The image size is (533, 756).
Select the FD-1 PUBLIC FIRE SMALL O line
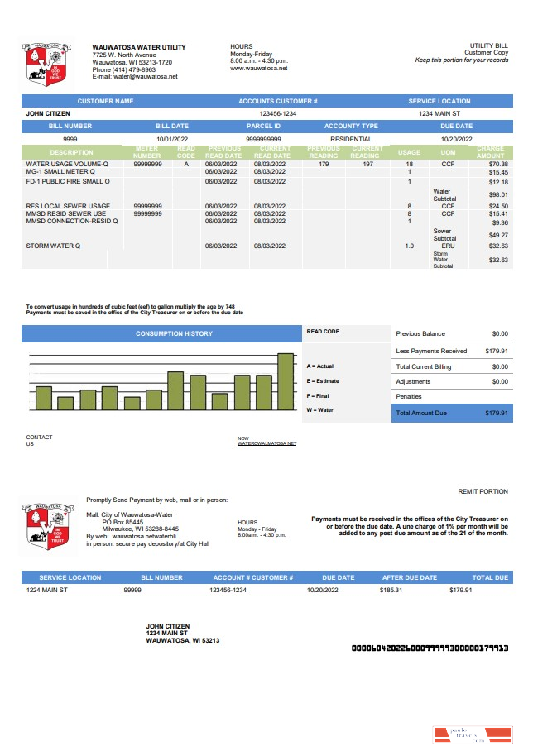pyautogui.click(x=68, y=181)
